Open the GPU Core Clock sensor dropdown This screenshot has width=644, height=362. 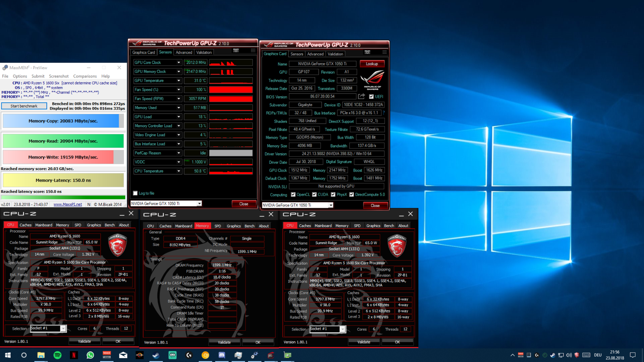[x=179, y=62]
